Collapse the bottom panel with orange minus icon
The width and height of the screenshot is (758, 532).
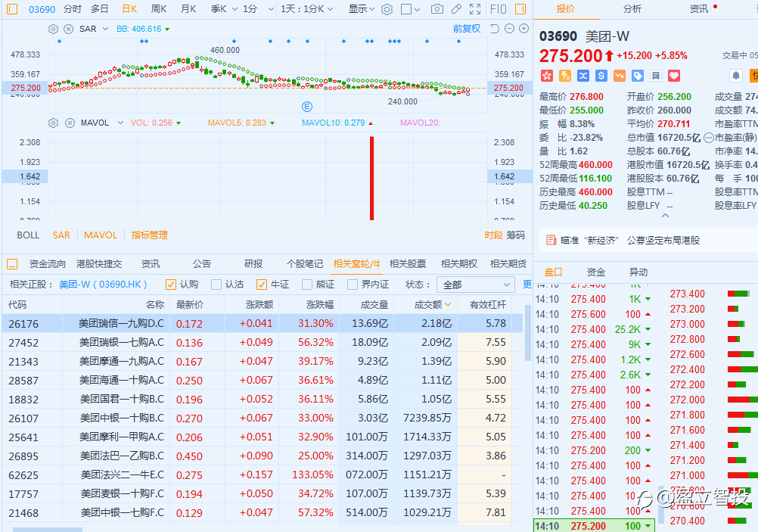(x=12, y=264)
